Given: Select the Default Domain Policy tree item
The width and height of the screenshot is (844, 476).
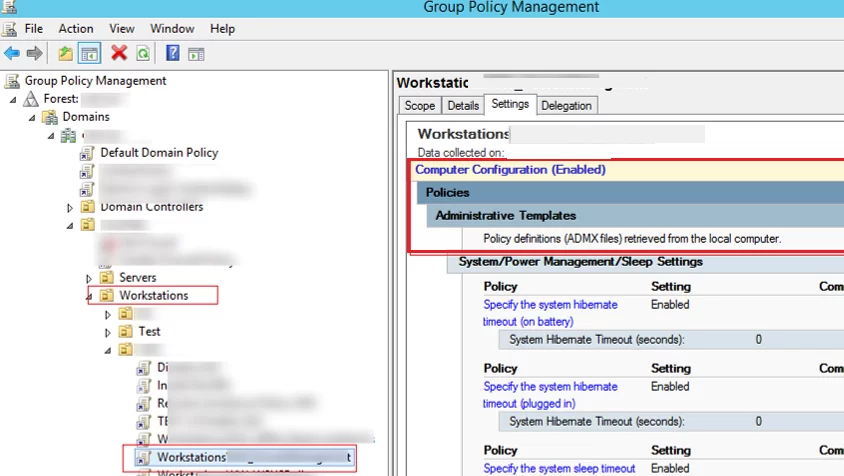Looking at the screenshot, I should [159, 153].
